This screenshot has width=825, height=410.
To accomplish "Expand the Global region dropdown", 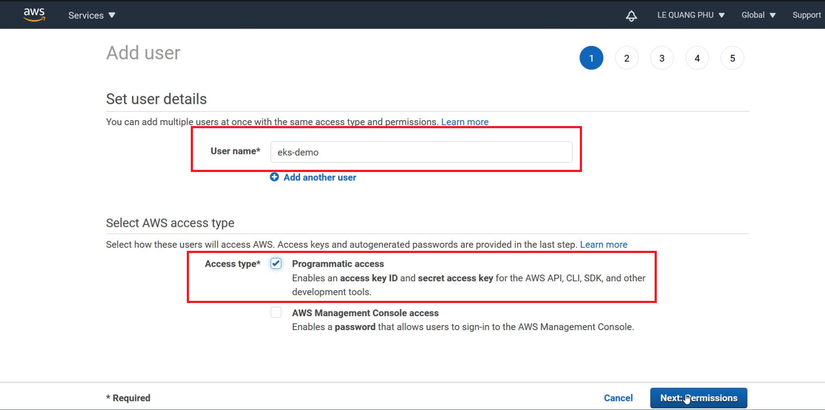I will click(758, 15).
